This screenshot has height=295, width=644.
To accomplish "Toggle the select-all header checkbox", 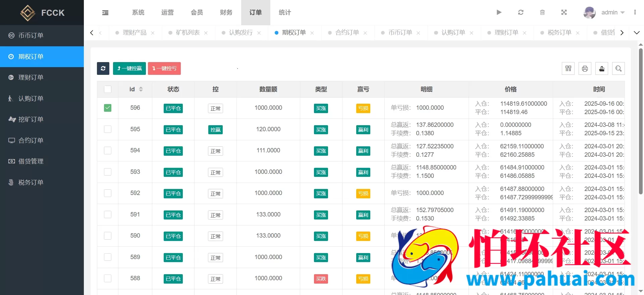I will pos(108,89).
